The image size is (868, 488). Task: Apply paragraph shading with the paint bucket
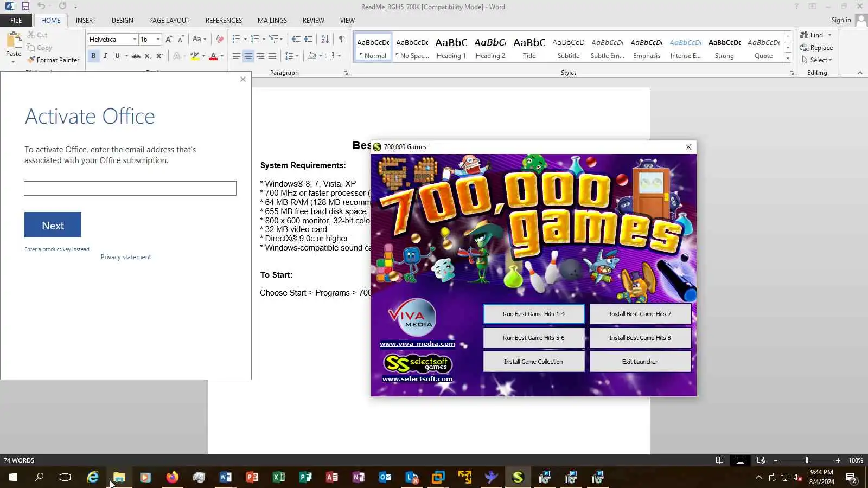coord(312,56)
